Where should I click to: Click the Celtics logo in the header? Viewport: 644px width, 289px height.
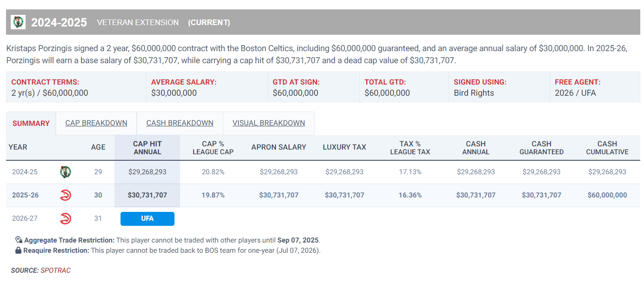(18, 22)
